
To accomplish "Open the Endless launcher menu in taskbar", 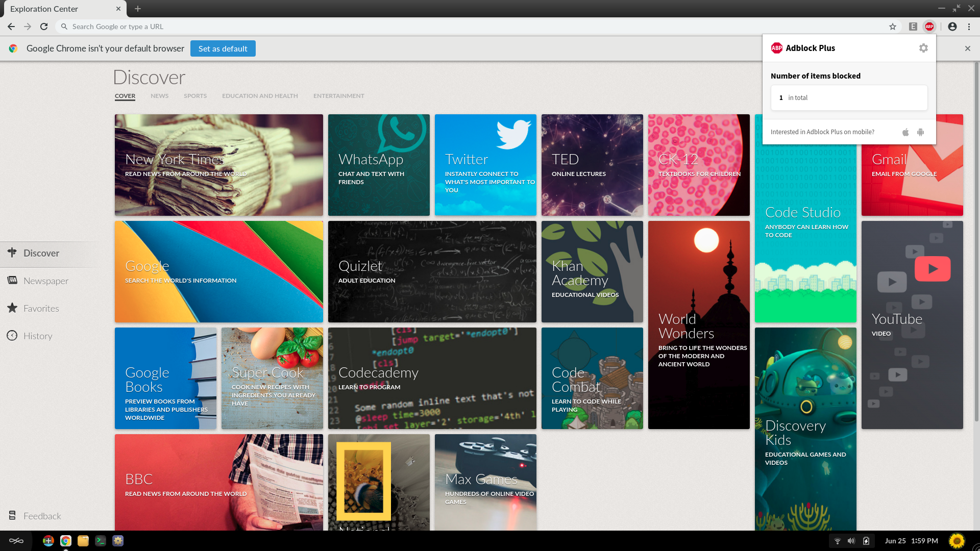I will click(16, 541).
